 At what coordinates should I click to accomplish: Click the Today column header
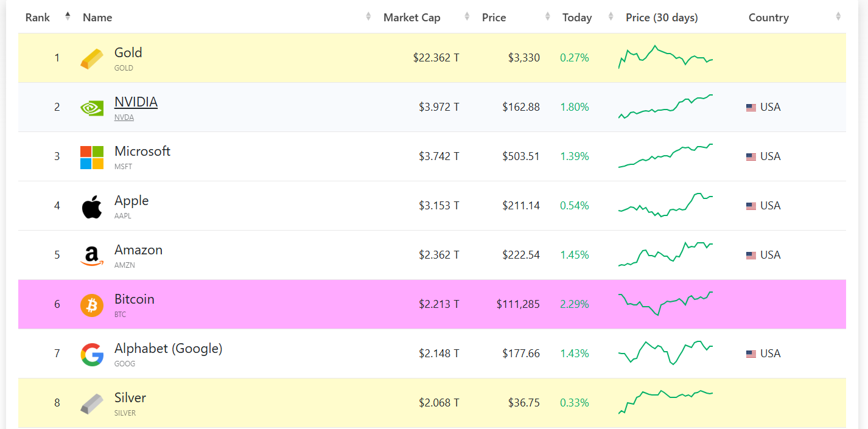[x=577, y=18]
